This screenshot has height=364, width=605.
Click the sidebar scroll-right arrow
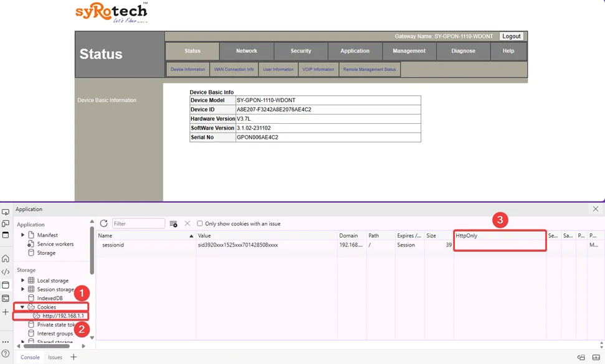point(83,346)
